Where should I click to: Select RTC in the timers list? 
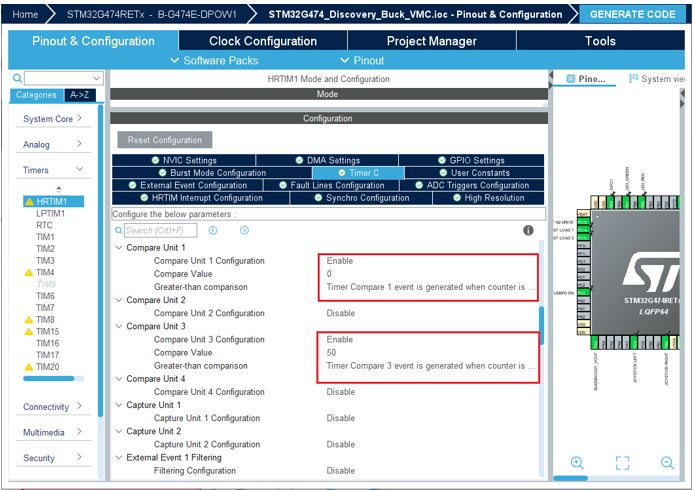coord(44,225)
